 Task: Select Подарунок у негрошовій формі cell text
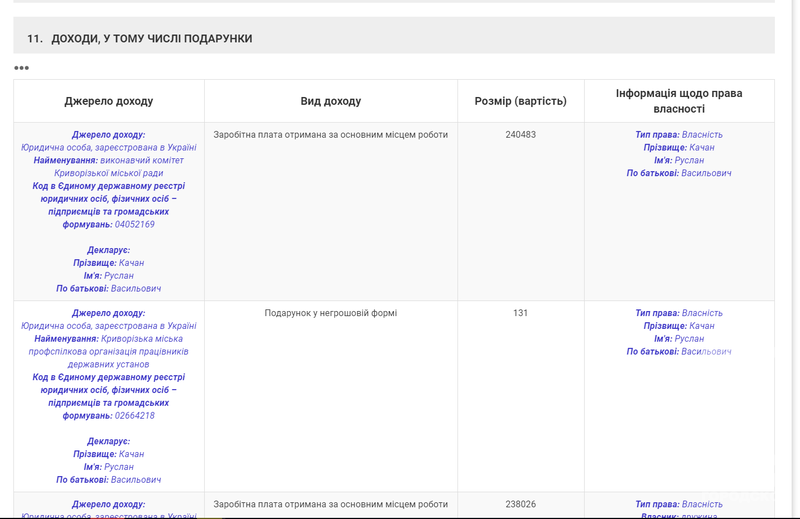tap(330, 313)
